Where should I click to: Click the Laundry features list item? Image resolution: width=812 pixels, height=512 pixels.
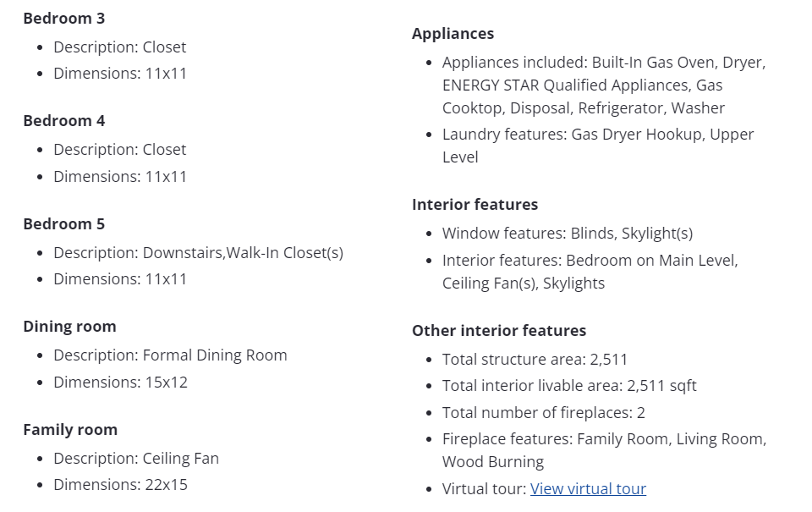tap(598, 146)
